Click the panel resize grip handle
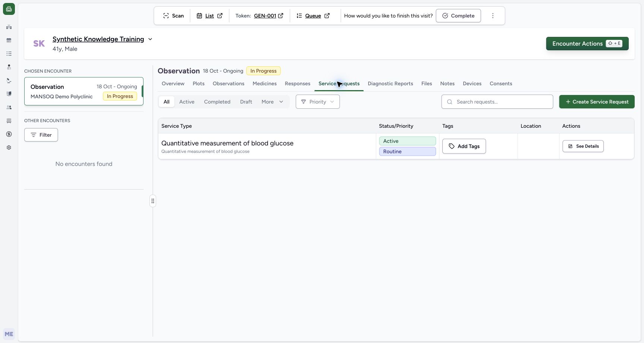Screen dimensions: 644x343 153,201
